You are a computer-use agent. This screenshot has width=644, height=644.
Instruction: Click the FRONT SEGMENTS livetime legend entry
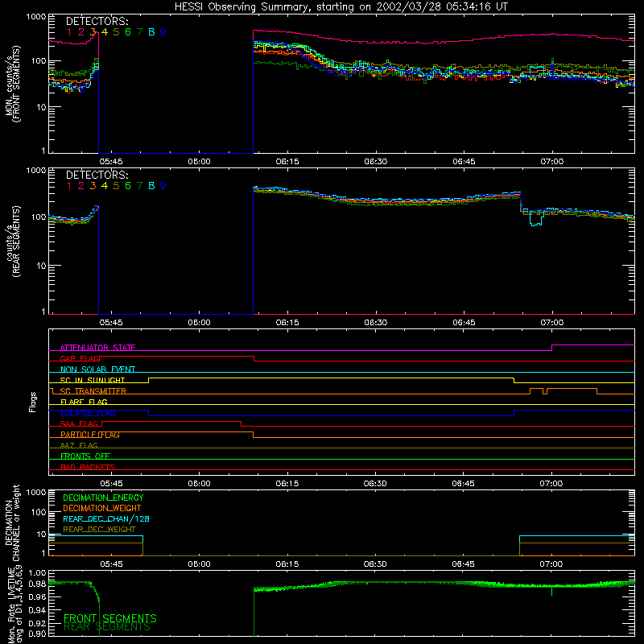tap(110, 618)
